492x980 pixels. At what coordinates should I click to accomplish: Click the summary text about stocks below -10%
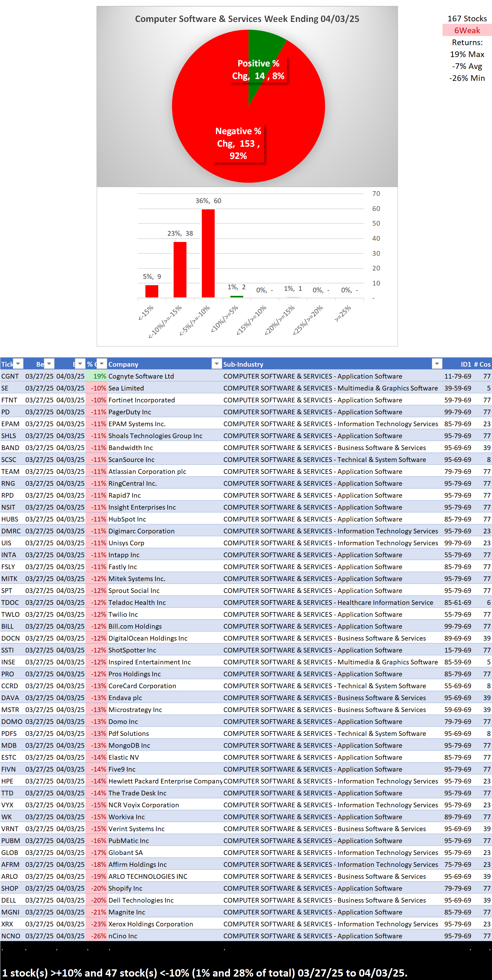[204, 972]
